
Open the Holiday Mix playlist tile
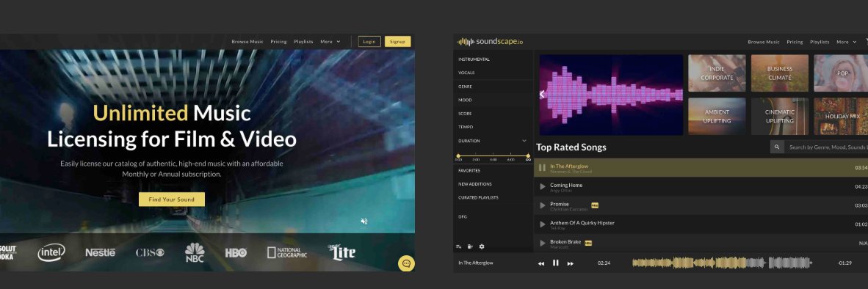click(x=841, y=117)
